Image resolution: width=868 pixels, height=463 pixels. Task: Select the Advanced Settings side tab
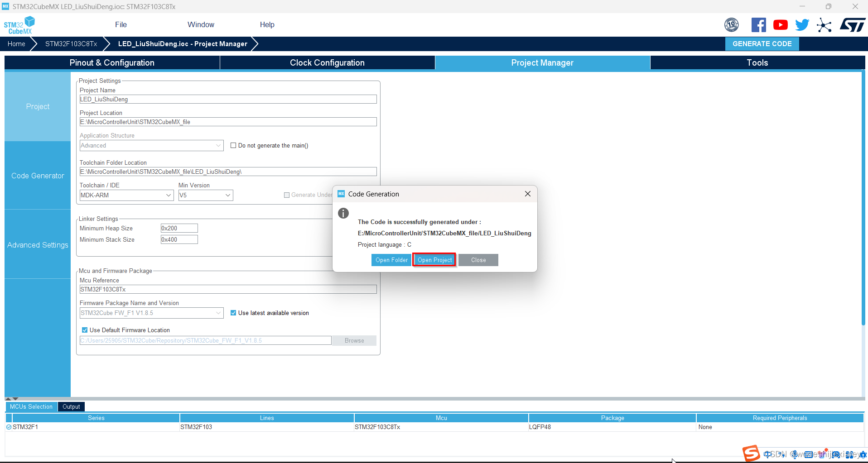(x=38, y=245)
